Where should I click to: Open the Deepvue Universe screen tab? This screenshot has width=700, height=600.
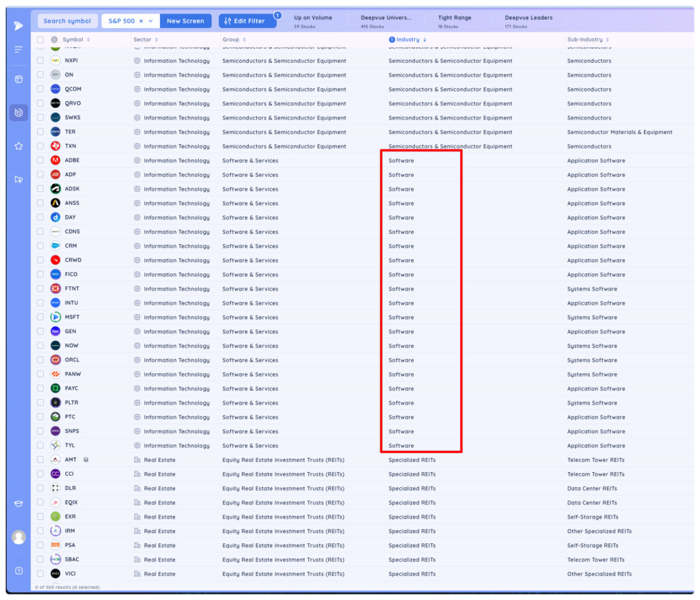pyautogui.click(x=386, y=21)
